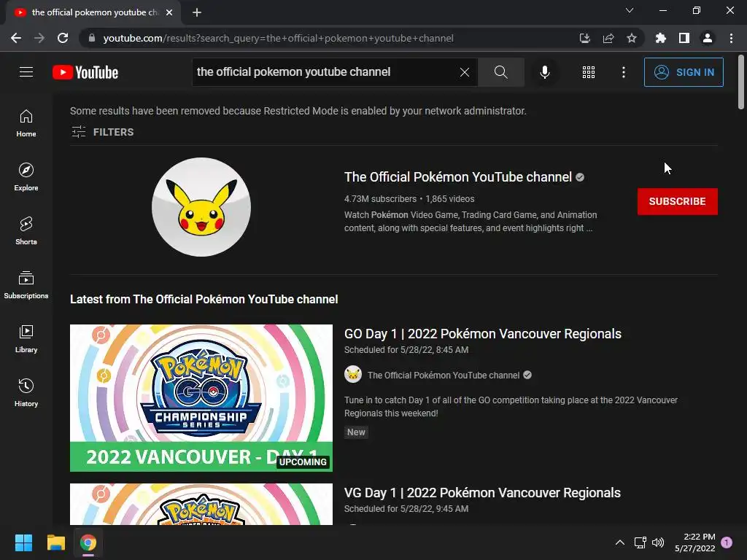This screenshot has width=747, height=560.
Task: Open the volume control in system tray
Action: click(x=658, y=542)
